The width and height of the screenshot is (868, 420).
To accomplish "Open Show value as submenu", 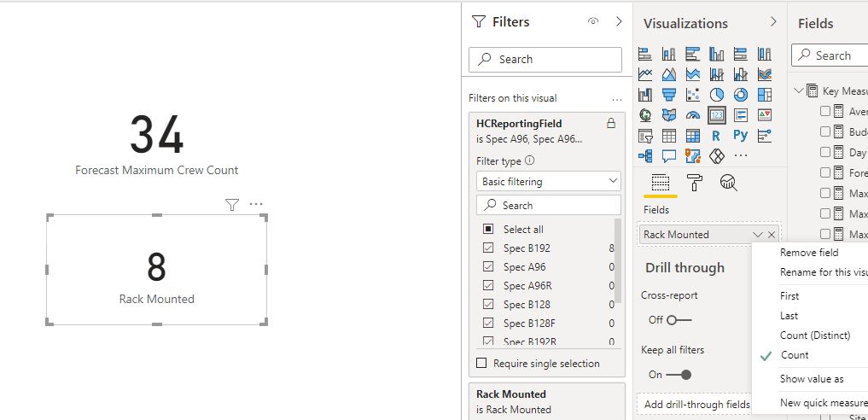I will (812, 379).
